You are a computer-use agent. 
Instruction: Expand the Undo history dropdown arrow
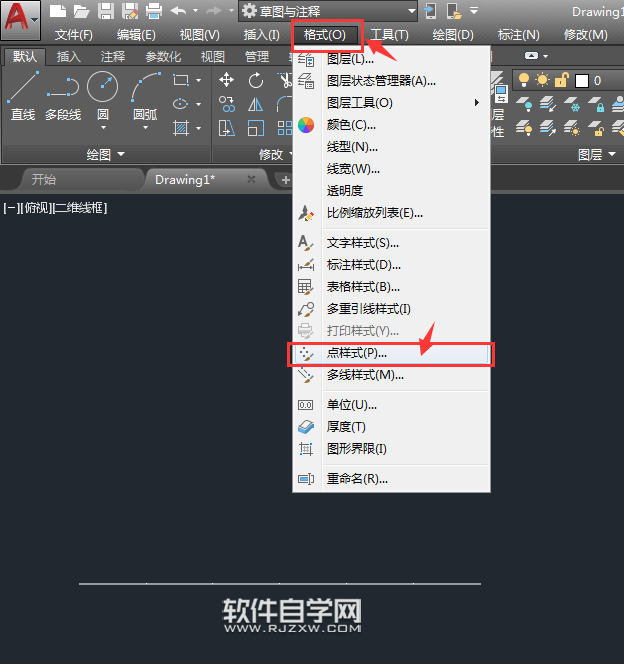195,11
